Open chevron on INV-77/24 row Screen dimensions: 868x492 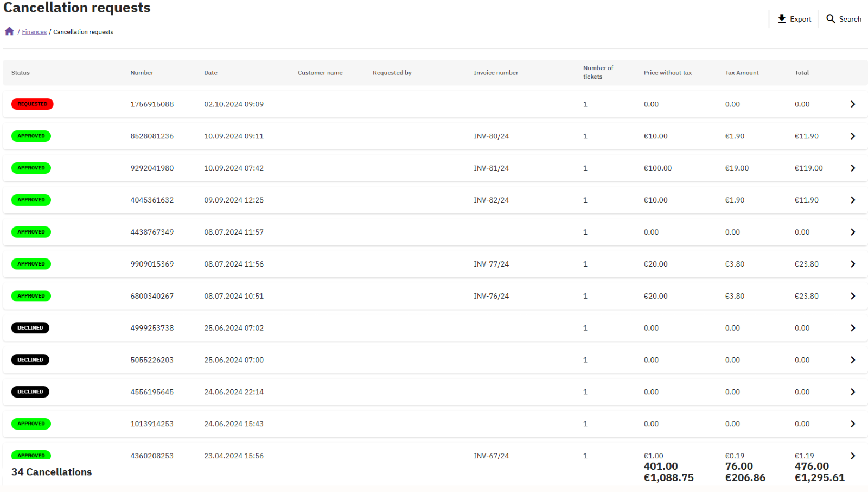[853, 264]
